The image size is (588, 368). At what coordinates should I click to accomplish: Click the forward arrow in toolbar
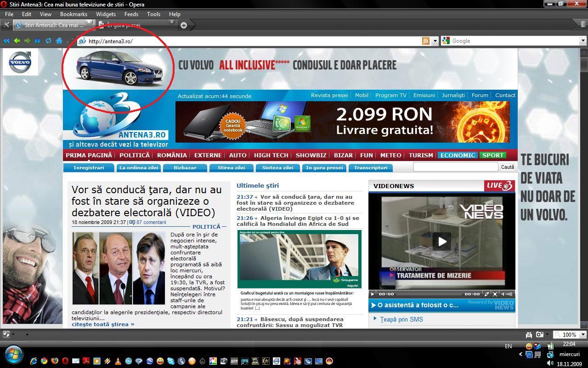[x=27, y=41]
